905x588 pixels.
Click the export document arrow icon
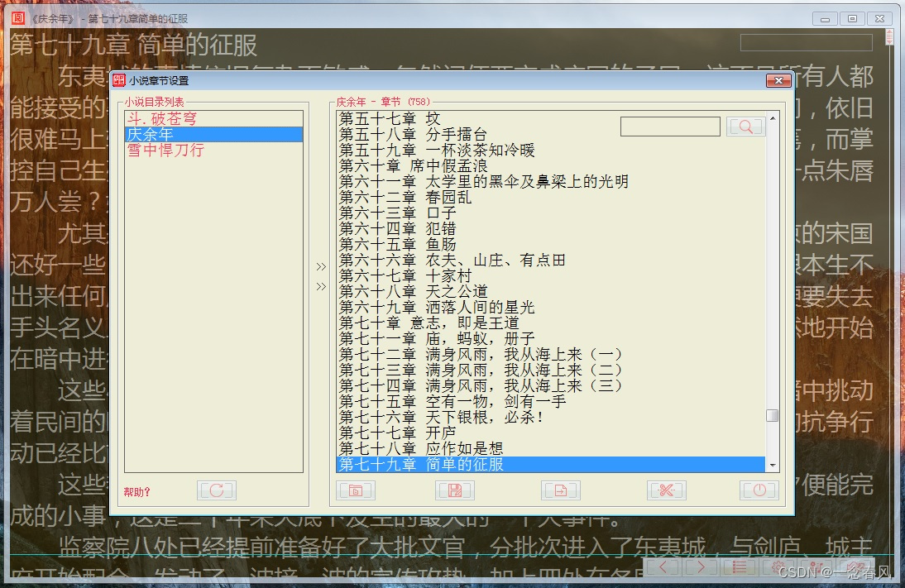(x=560, y=490)
